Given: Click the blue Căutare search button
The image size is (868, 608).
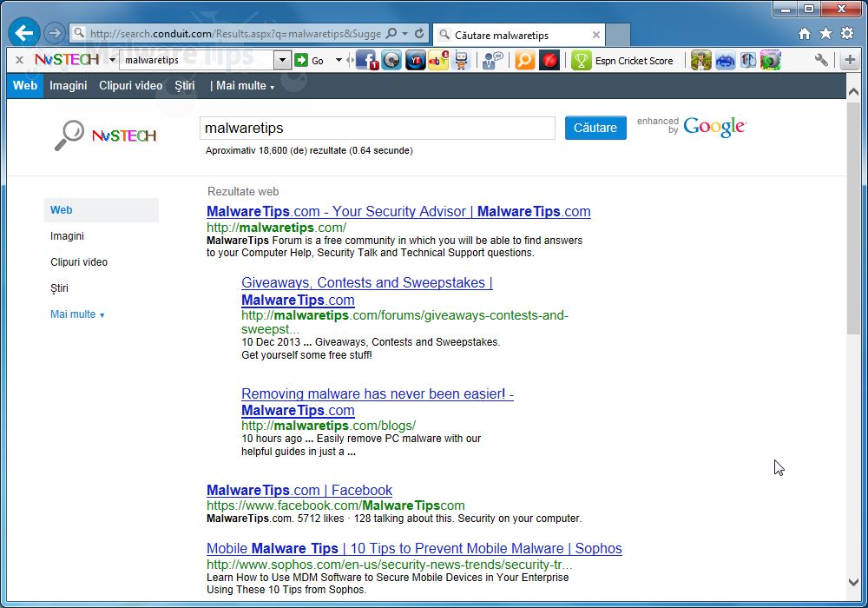Looking at the screenshot, I should [x=595, y=128].
